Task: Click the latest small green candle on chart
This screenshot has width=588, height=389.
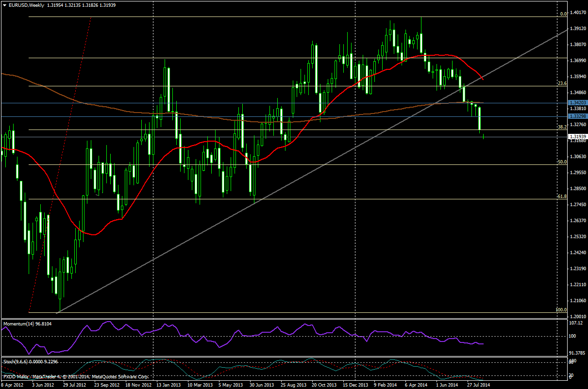Action: (x=484, y=137)
